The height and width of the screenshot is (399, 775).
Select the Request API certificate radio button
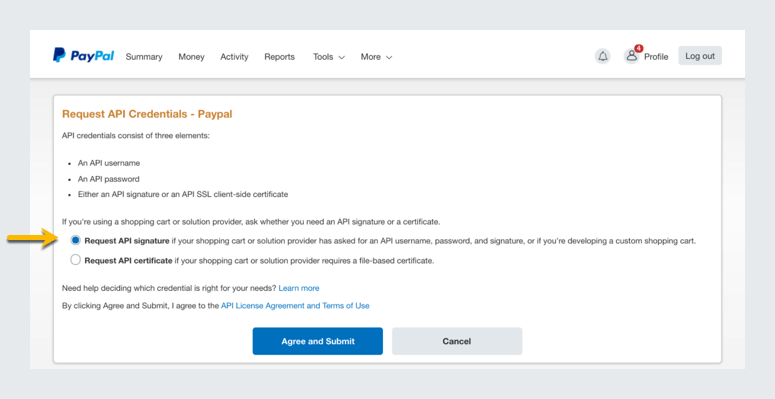(x=75, y=260)
